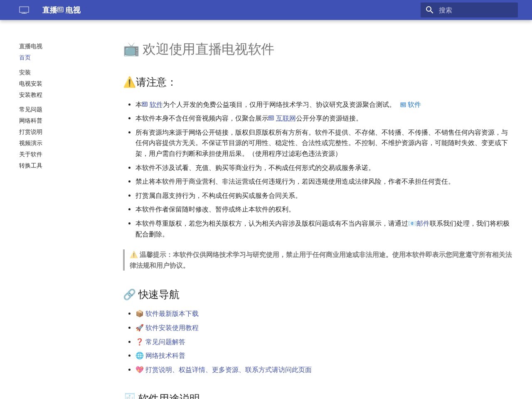Click the 软件 link at the end of the first bullet
The image size is (532, 399).
pyautogui.click(x=411, y=105)
